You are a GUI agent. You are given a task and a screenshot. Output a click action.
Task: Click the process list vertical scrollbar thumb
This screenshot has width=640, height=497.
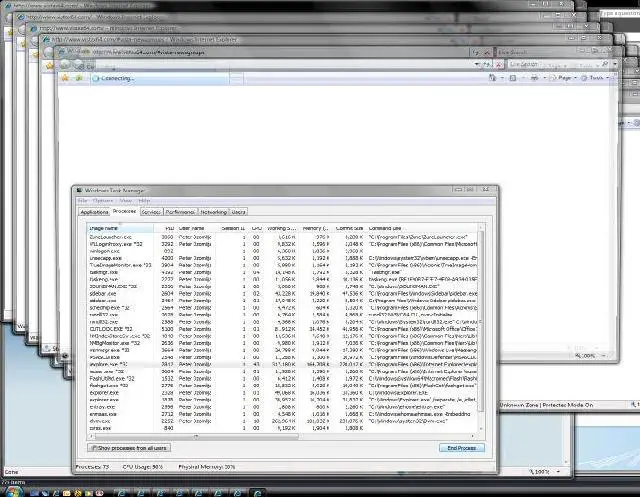click(481, 320)
